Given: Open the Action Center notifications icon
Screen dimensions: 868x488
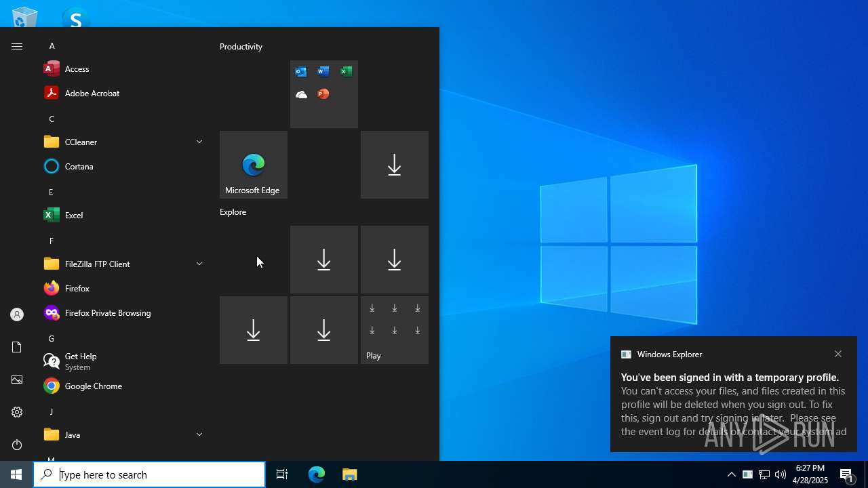Looking at the screenshot, I should 847,474.
